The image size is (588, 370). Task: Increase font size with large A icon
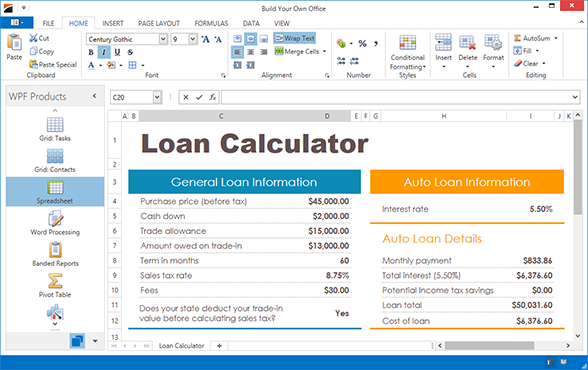tap(206, 39)
